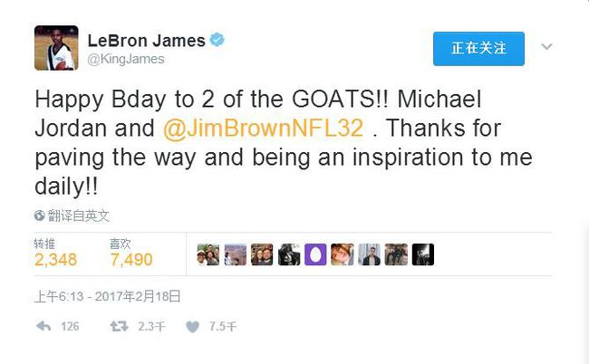
Task: Open LeBron James profile picture
Action: (56, 48)
